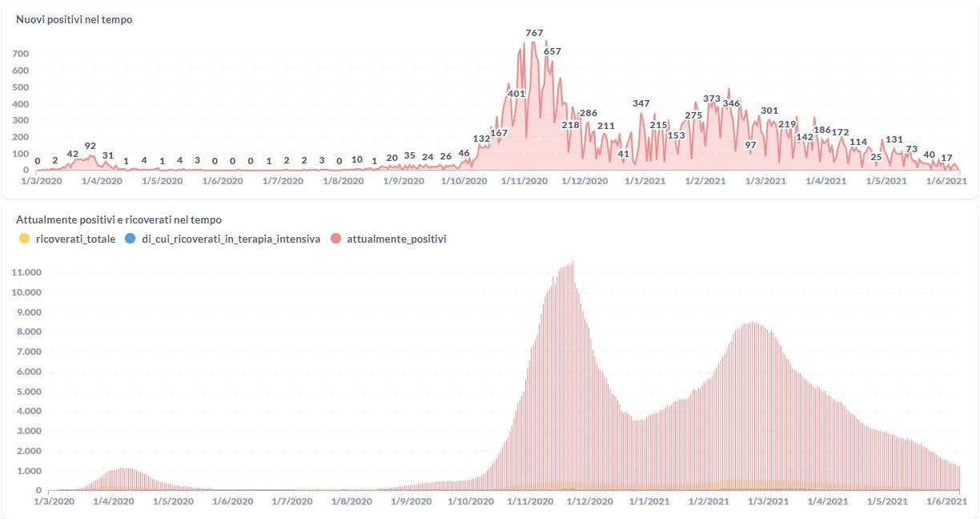Toggle the ricoverati_totale series label

[76, 239]
